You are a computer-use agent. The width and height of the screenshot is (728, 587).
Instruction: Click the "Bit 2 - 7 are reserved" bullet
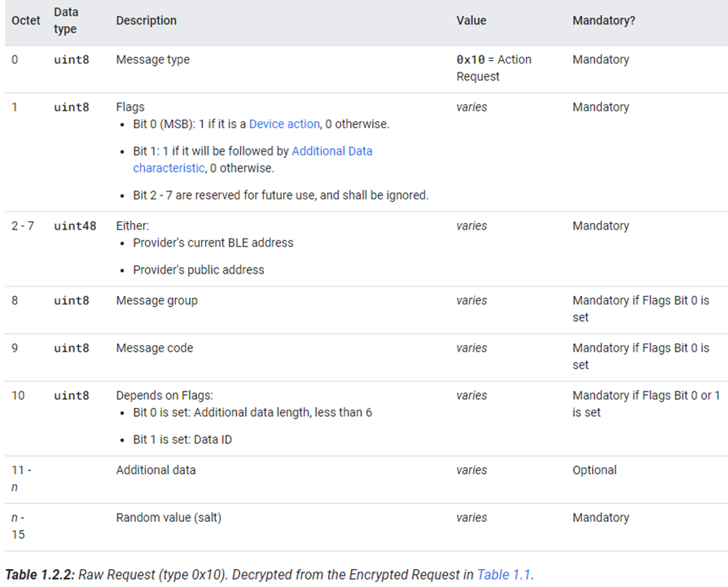coord(280,195)
